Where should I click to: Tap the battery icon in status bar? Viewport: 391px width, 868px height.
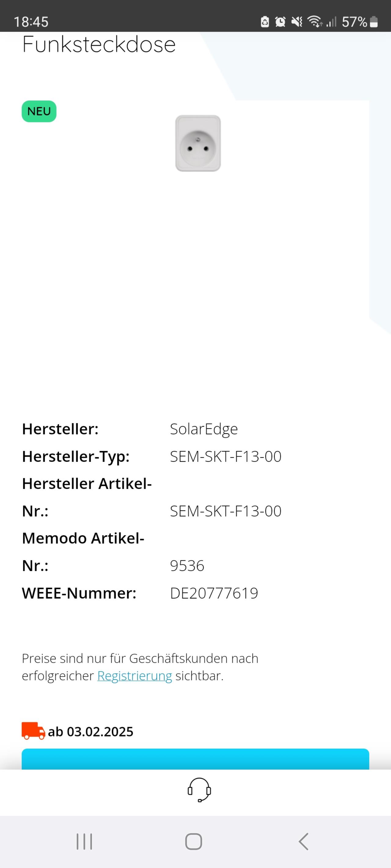pos(374,22)
